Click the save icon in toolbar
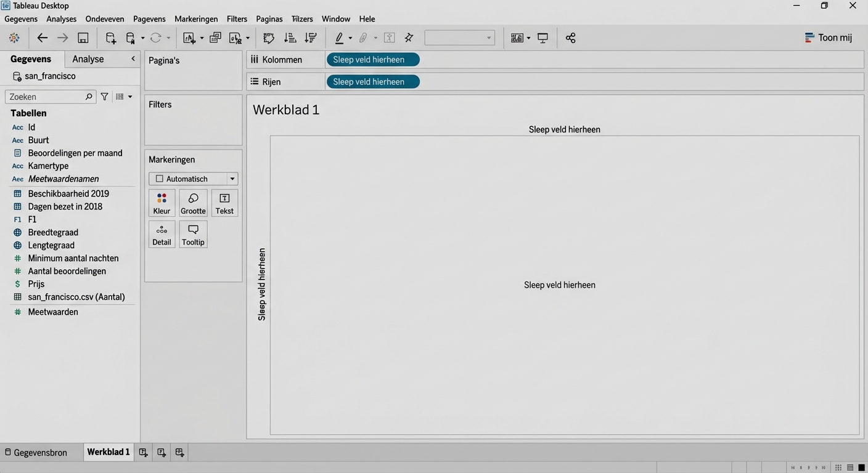 pyautogui.click(x=83, y=38)
